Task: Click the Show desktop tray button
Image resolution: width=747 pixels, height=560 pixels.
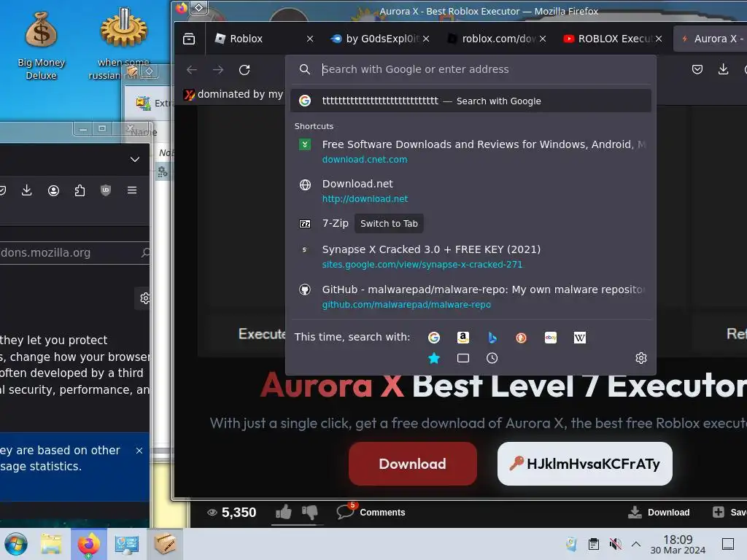Action: 728,544
